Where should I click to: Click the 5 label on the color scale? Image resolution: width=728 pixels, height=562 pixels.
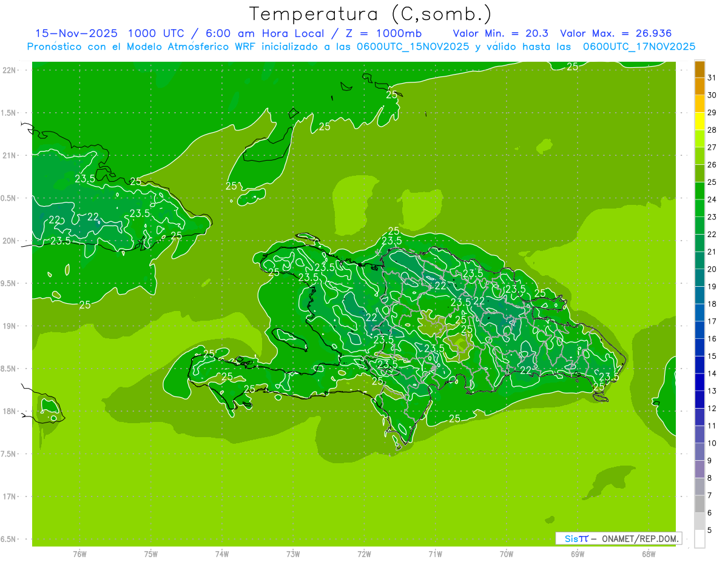[710, 530]
